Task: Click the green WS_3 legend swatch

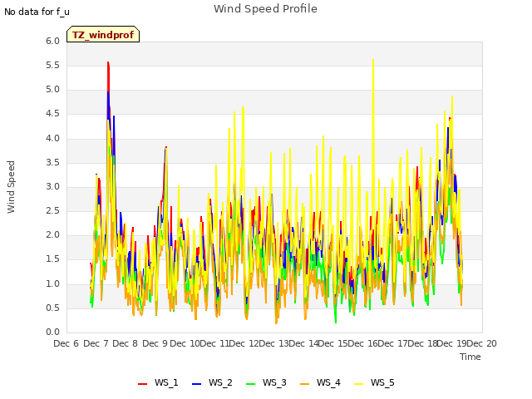Action: point(251,384)
